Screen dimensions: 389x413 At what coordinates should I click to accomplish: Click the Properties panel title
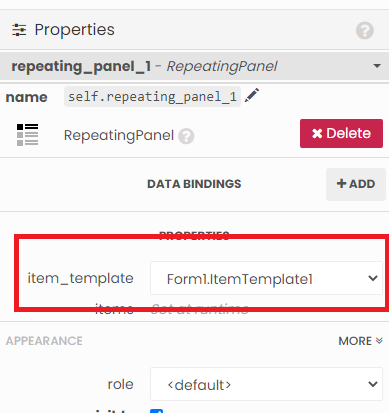(75, 30)
